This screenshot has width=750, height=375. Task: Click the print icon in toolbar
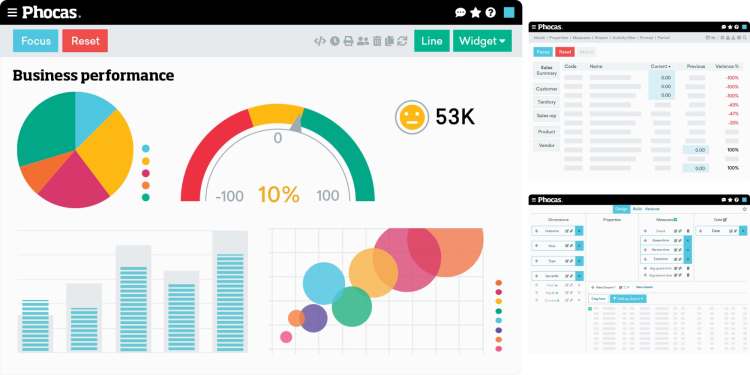click(x=348, y=41)
